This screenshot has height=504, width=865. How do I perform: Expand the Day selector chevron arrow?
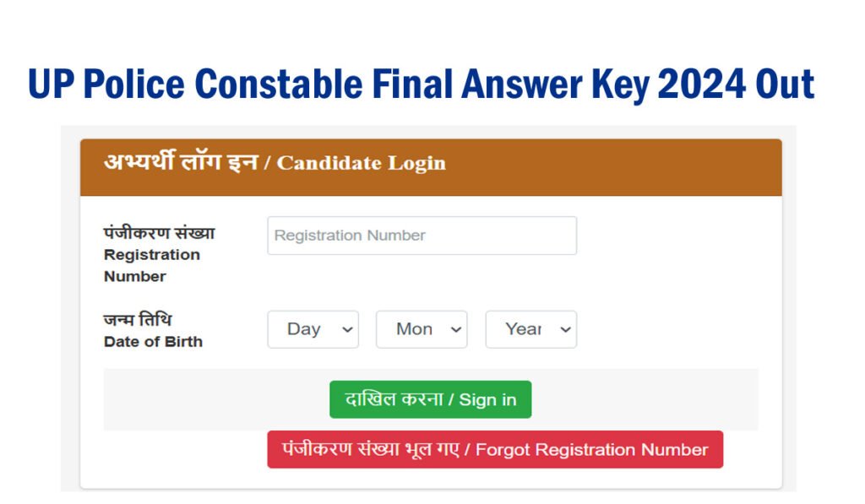pos(345,329)
